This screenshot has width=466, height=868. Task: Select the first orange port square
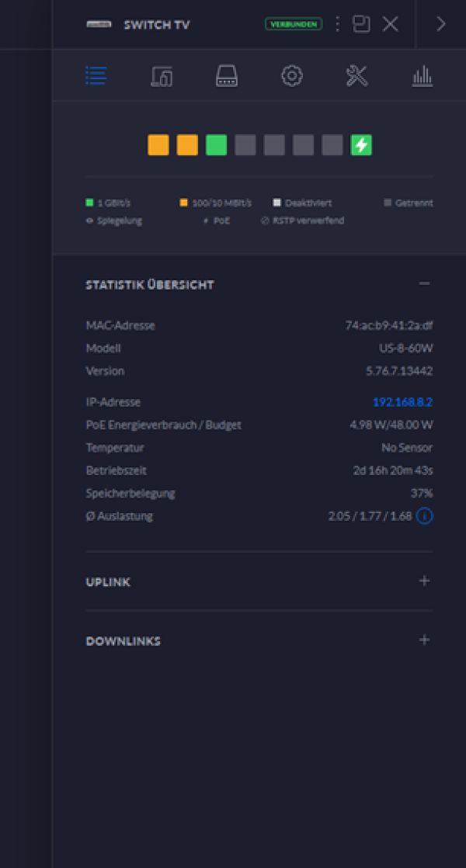click(158, 145)
